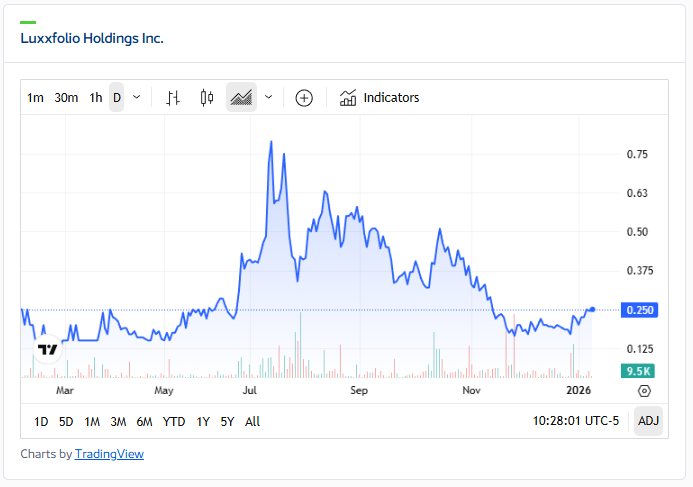The image size is (693, 487).
Task: Click the current price label 0.250
Action: [640, 310]
